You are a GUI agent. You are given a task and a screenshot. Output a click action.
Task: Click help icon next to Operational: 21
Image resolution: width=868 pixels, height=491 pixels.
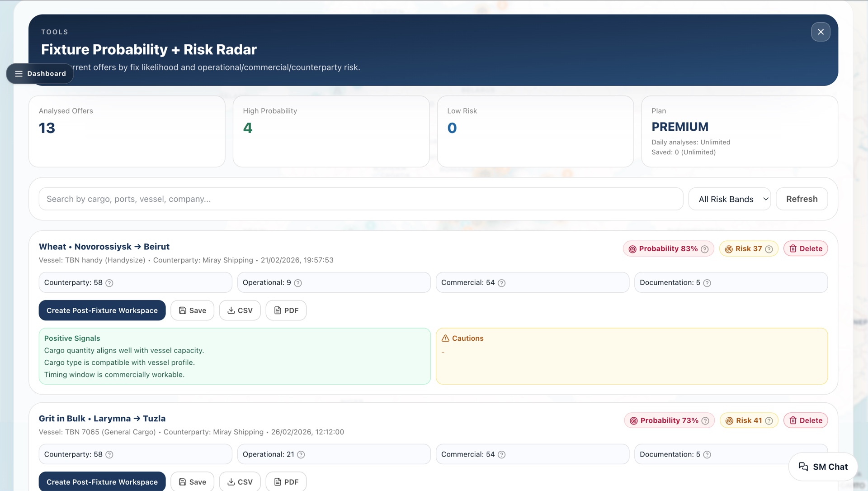pos(301,454)
